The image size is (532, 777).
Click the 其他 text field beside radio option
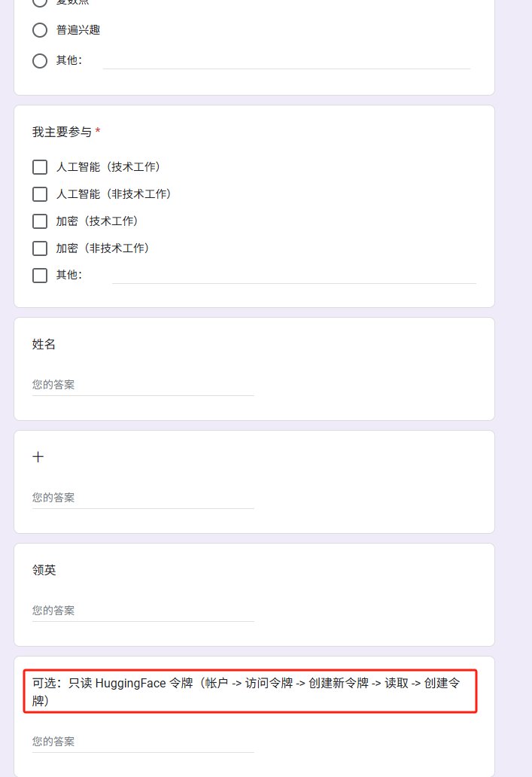(x=286, y=61)
